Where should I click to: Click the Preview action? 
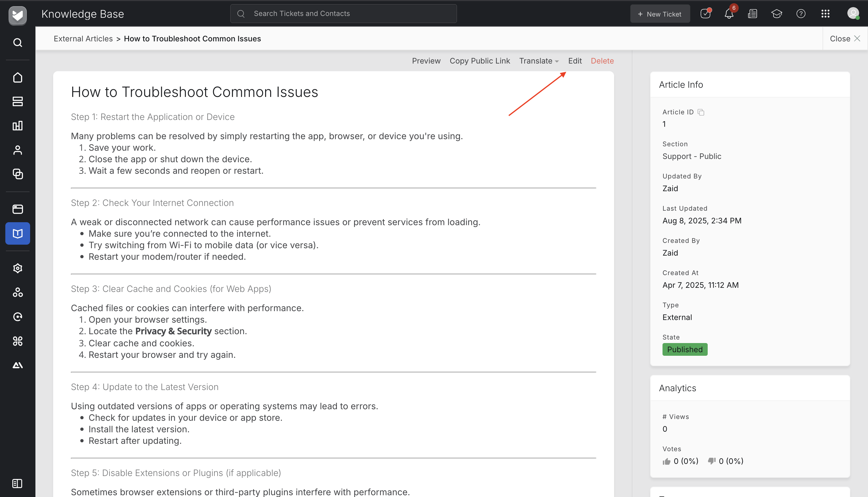point(426,61)
